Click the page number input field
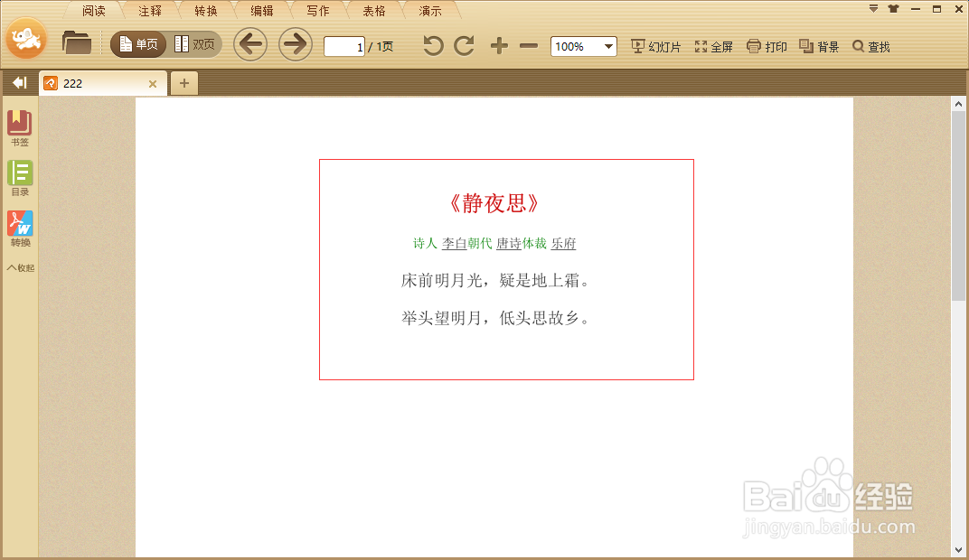 (x=344, y=46)
